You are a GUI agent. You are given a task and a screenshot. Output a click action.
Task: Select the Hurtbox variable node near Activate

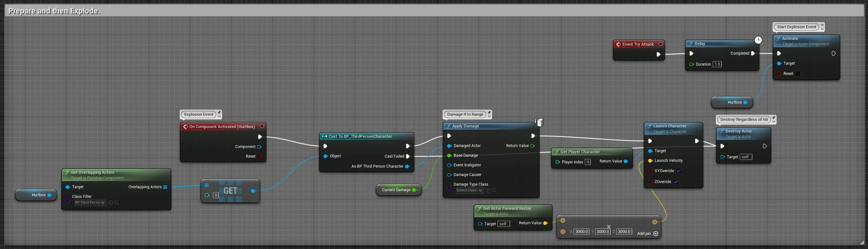732,102
